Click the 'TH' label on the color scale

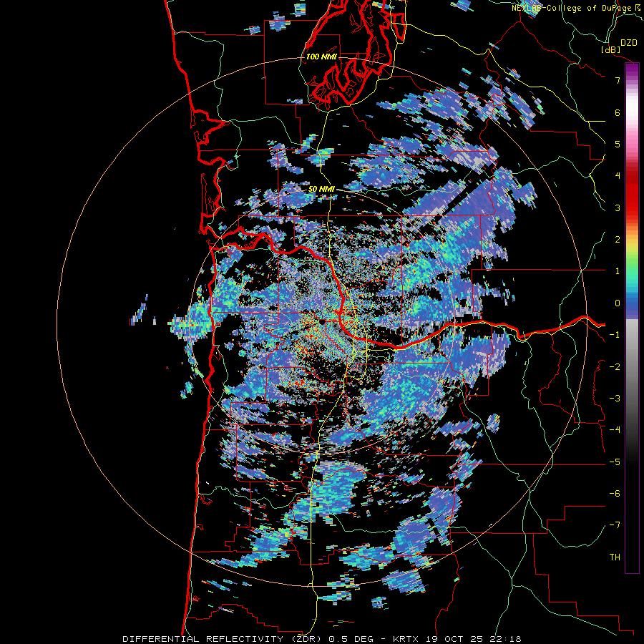[615, 557]
